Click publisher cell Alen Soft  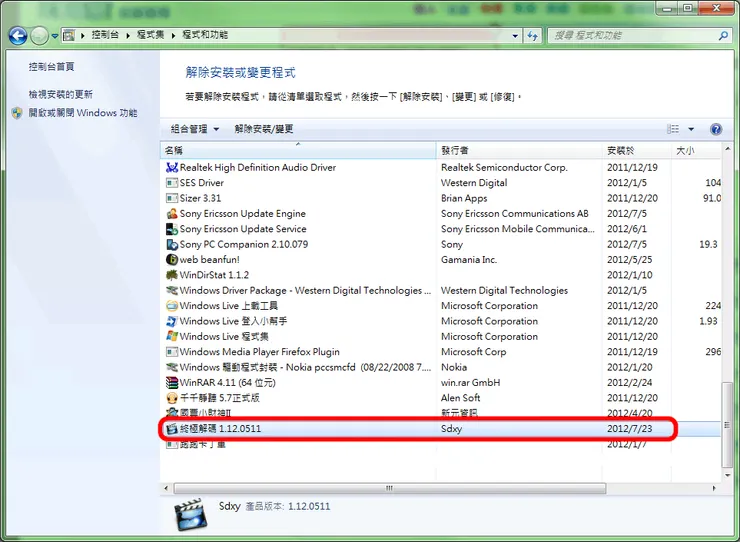pos(460,398)
